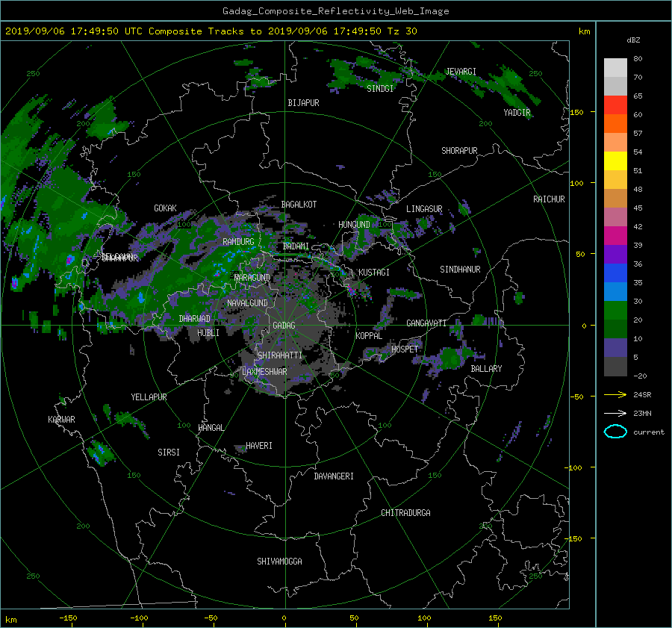
Task: Click the LAXMESHWAR city label
Action: (264, 372)
